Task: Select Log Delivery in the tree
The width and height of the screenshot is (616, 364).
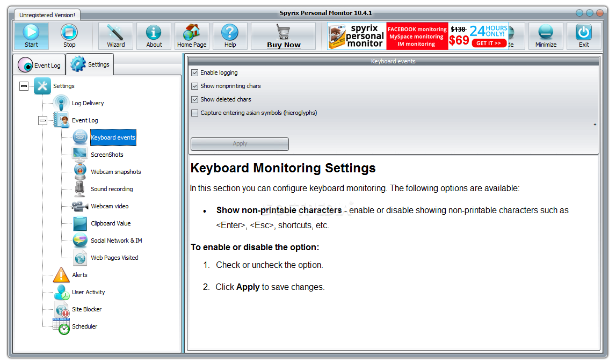Action: (x=88, y=103)
